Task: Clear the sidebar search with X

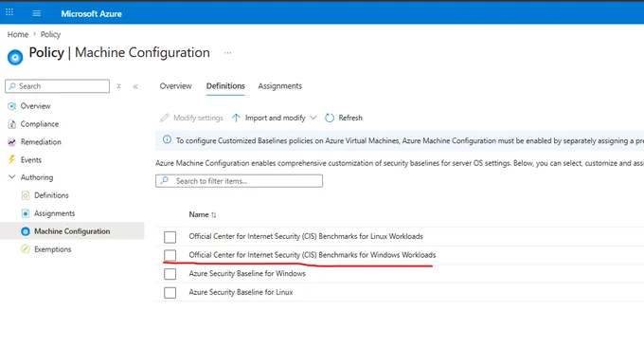Action: tap(118, 86)
